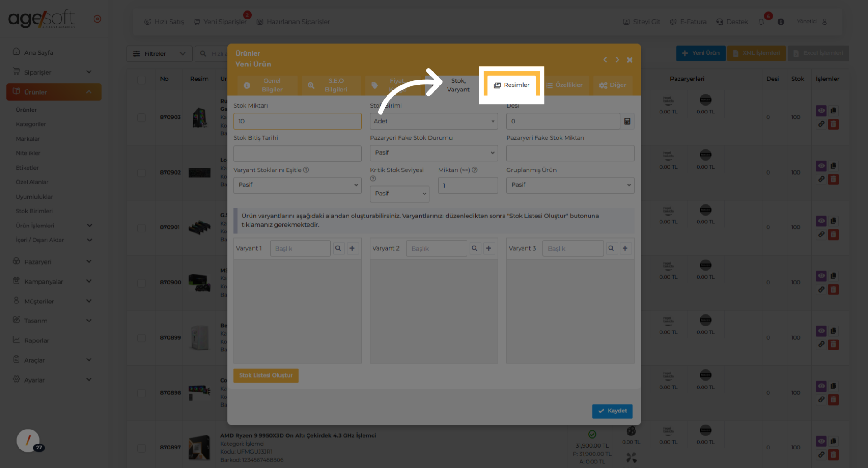Check the row 870900 checkbox
The image size is (868, 468).
[142, 283]
